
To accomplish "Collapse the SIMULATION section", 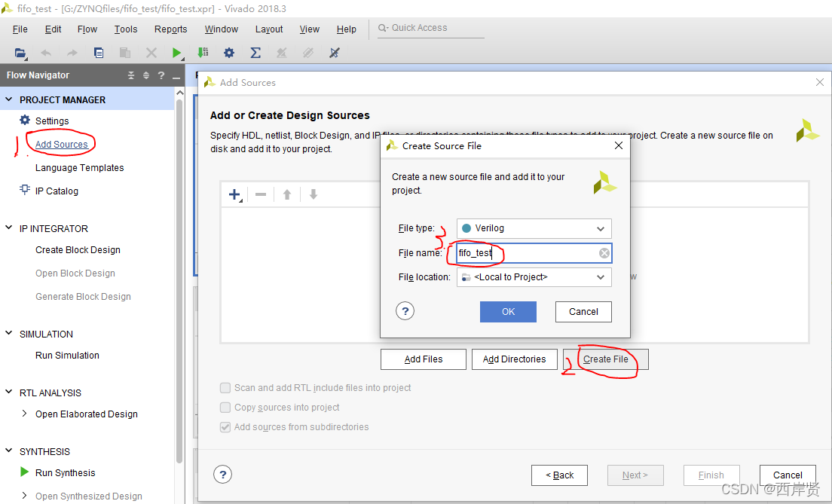I will click(x=8, y=333).
